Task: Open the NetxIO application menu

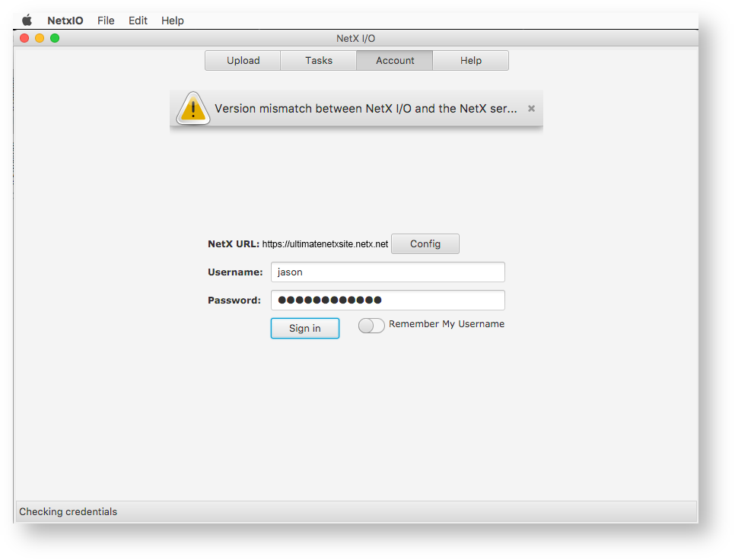Action: (x=65, y=21)
